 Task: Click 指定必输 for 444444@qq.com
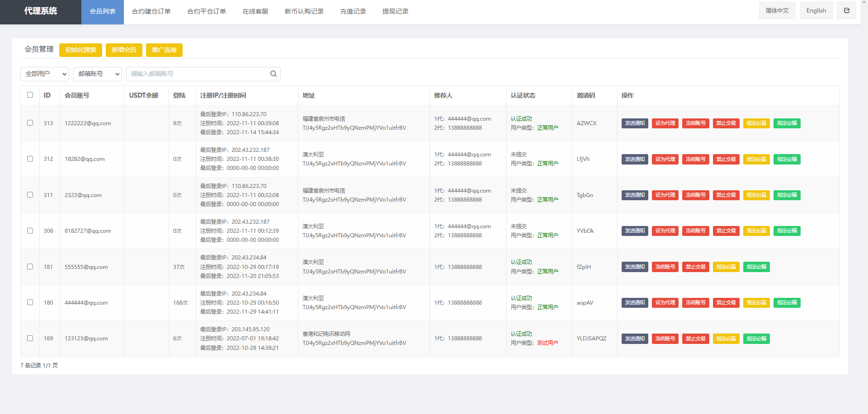pyautogui.click(x=787, y=302)
